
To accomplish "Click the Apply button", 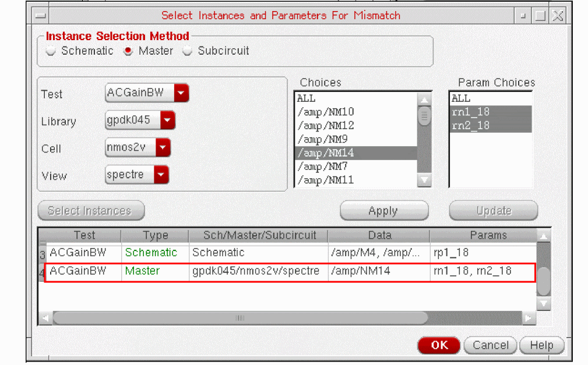I will 384,211.
